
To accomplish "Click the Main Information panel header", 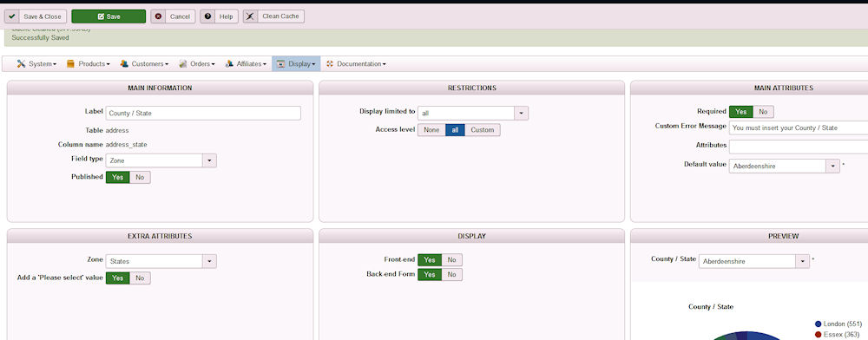I will click(x=160, y=88).
